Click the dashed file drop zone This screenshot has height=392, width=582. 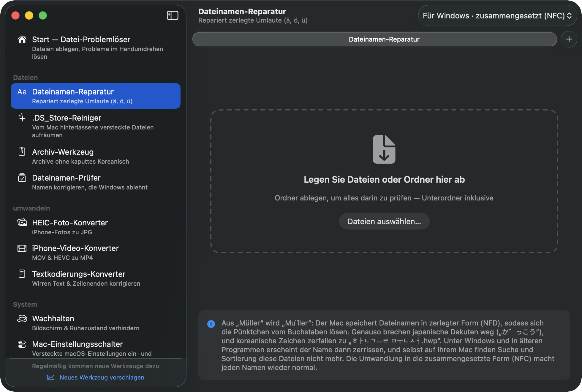(384, 181)
